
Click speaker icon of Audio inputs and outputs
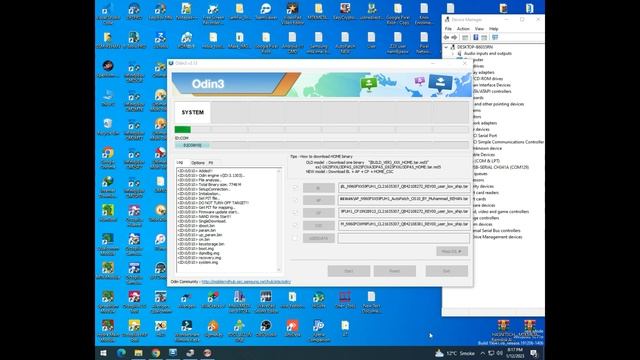[x=460, y=53]
